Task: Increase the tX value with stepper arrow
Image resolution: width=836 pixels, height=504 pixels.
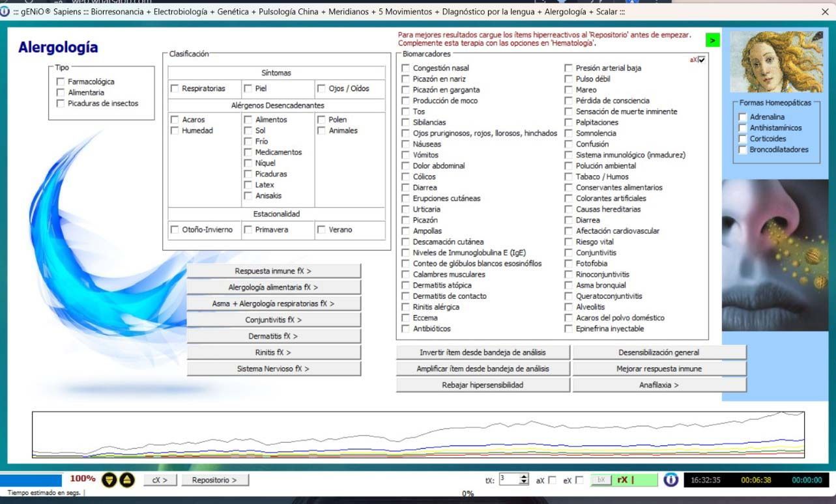Action: 525,477
